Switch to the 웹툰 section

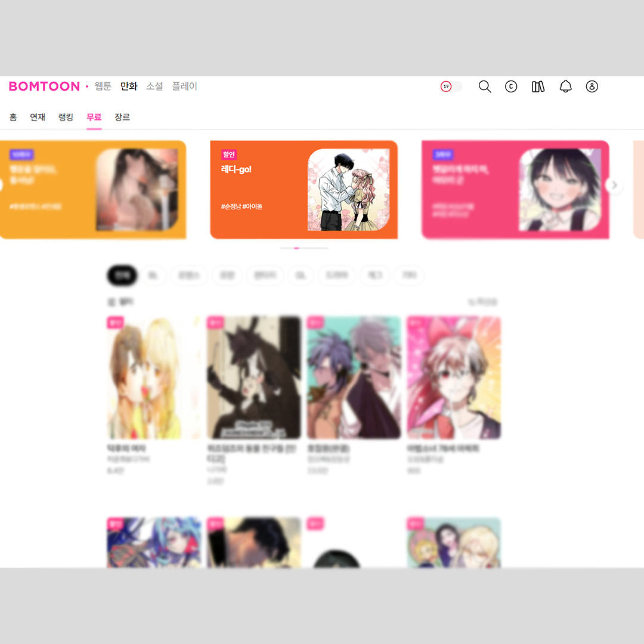(x=103, y=86)
